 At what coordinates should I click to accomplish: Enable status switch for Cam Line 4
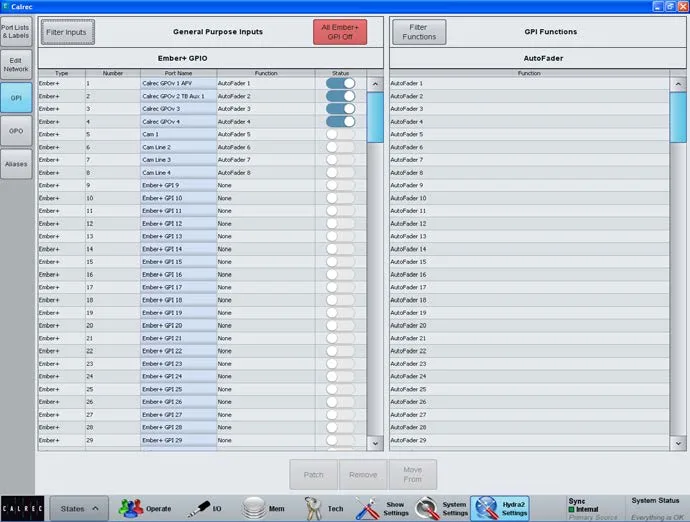[341, 173]
